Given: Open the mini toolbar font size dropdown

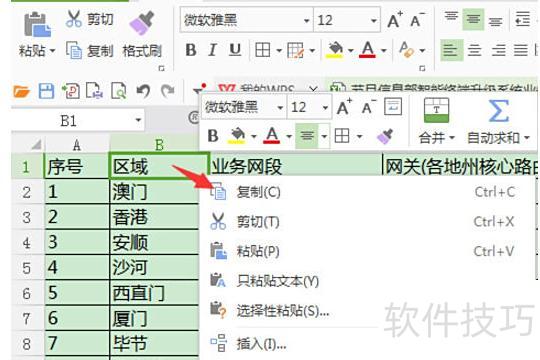Looking at the screenshot, I should tap(325, 107).
